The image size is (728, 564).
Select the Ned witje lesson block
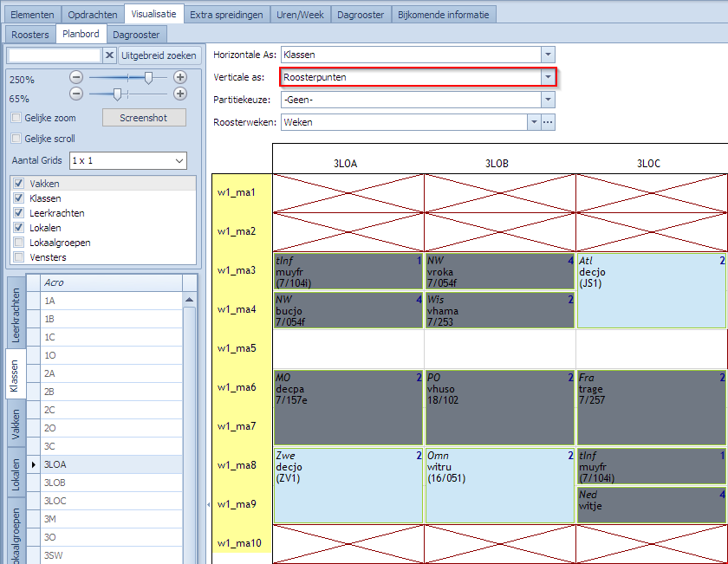[x=652, y=505]
